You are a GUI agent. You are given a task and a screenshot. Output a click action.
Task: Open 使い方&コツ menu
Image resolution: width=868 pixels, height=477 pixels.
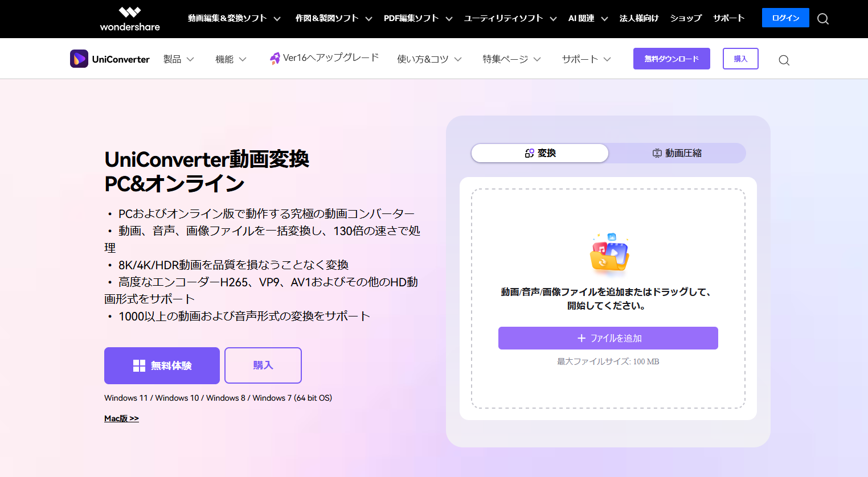click(423, 59)
